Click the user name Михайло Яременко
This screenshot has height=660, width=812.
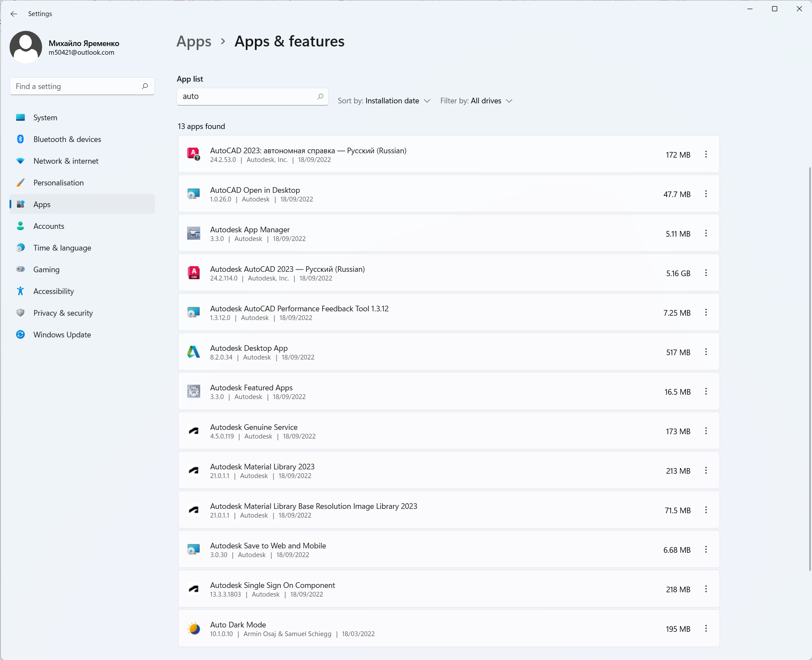84,43
